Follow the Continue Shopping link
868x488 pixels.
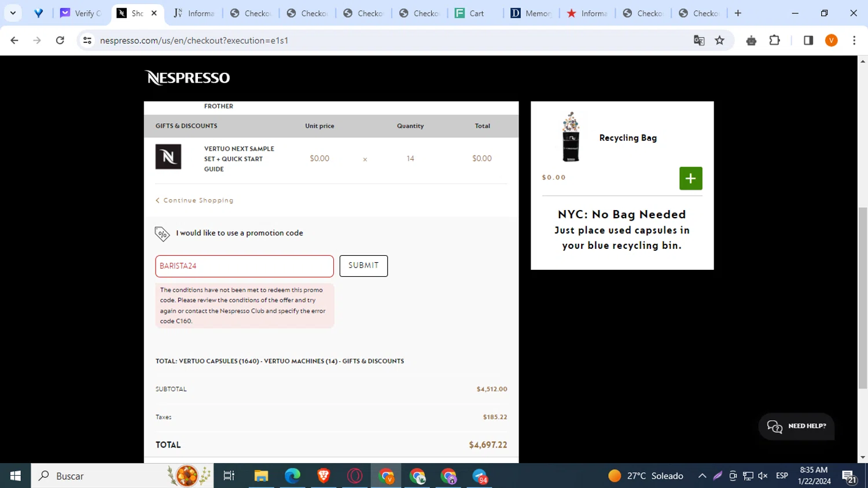point(194,200)
